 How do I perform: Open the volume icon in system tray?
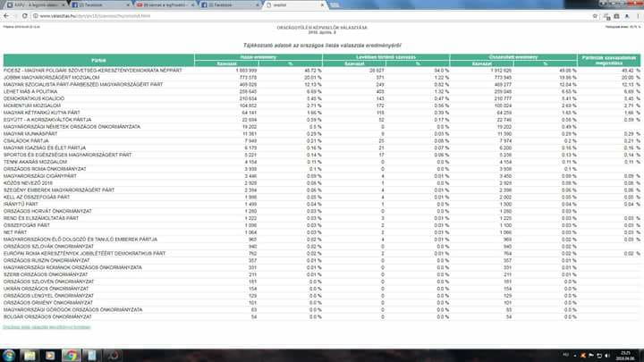click(x=607, y=356)
